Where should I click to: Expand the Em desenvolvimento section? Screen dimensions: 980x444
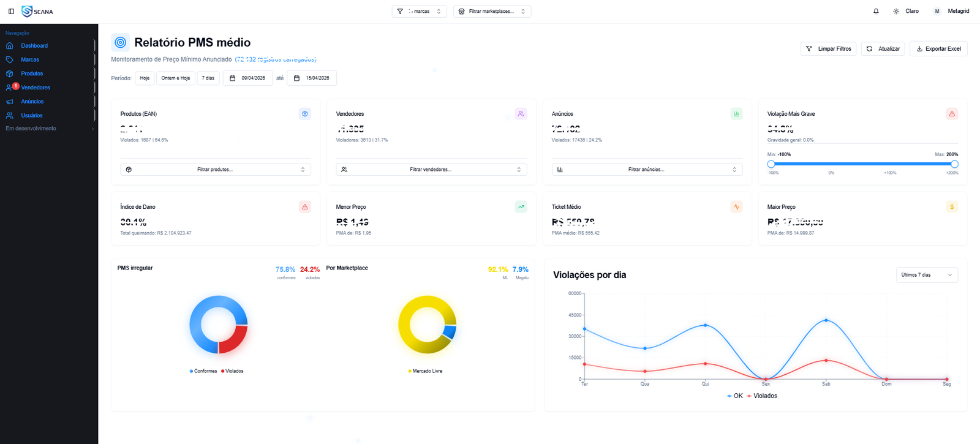click(49, 129)
